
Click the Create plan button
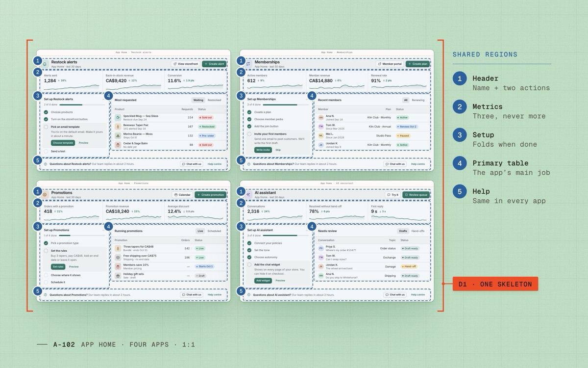pos(418,64)
